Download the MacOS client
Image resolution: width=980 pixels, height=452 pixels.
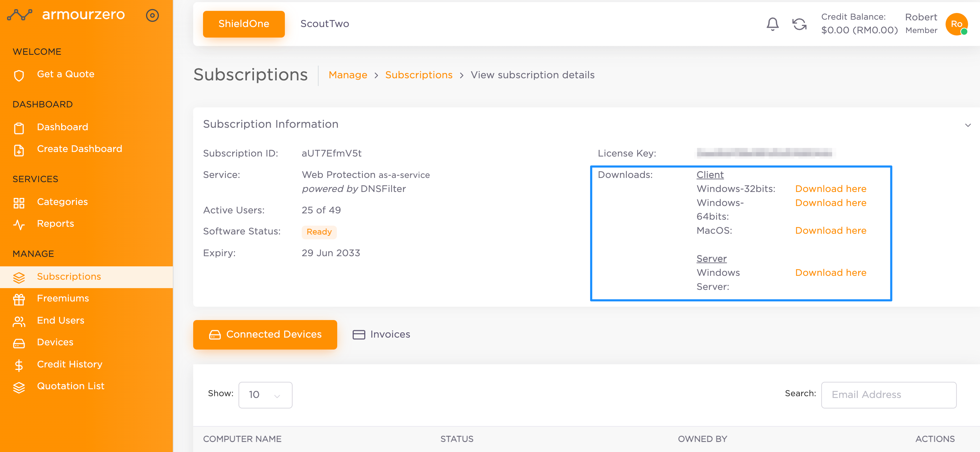830,231
